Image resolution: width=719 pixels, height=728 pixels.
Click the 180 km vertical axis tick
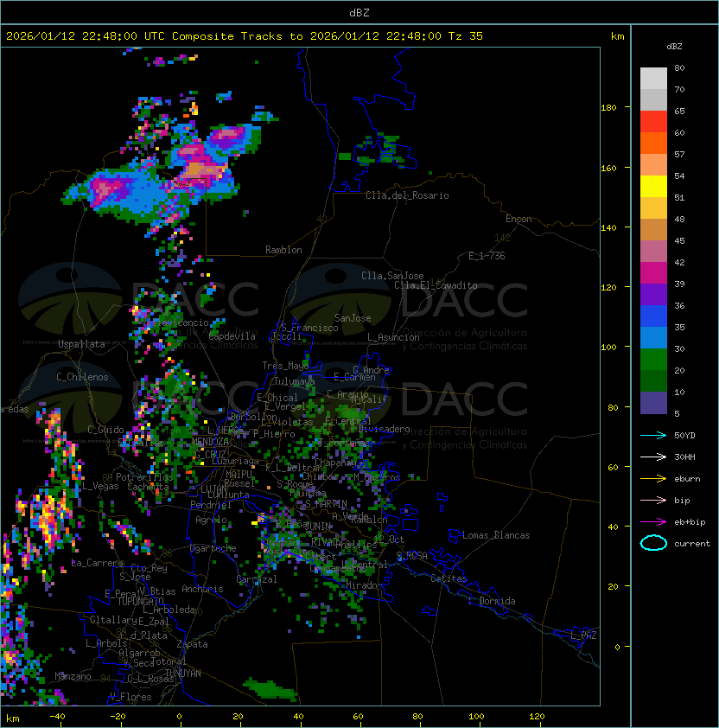pyautogui.click(x=608, y=108)
